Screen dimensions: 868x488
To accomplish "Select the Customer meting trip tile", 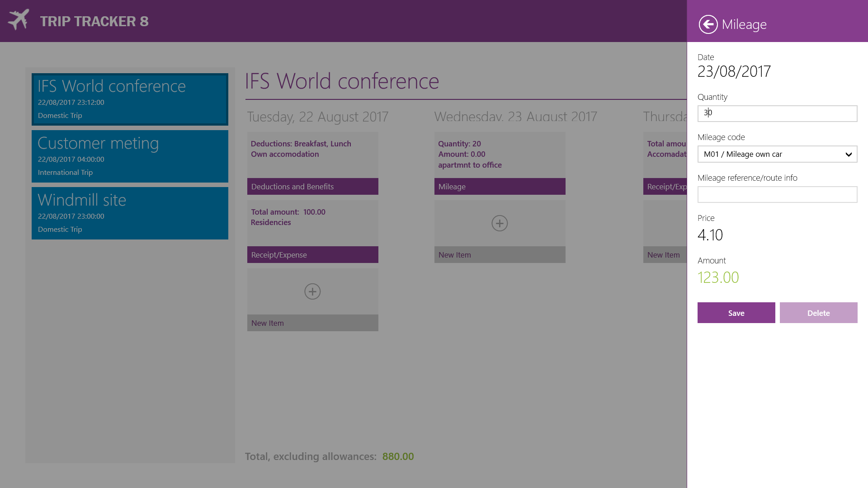I will (130, 156).
